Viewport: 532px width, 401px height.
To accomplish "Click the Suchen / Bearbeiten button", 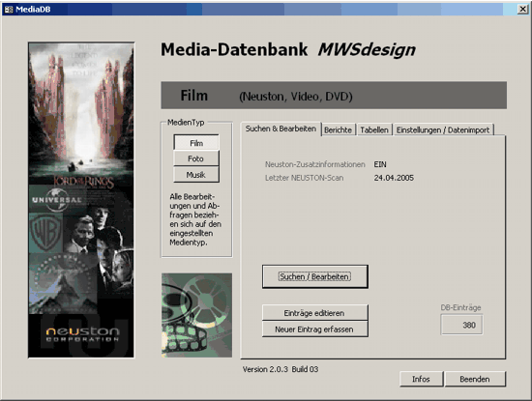I will pyautogui.click(x=315, y=276).
